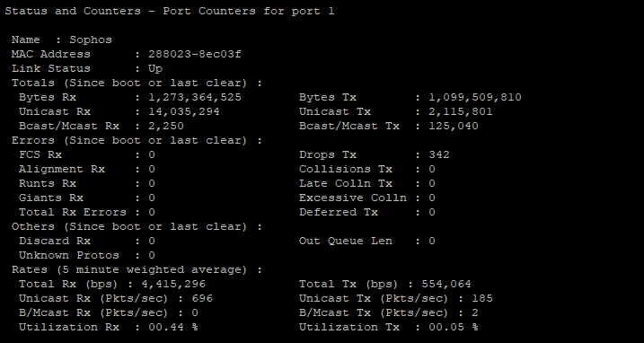Click the Rates weighted average heading
The image size is (644, 343).
137,270
